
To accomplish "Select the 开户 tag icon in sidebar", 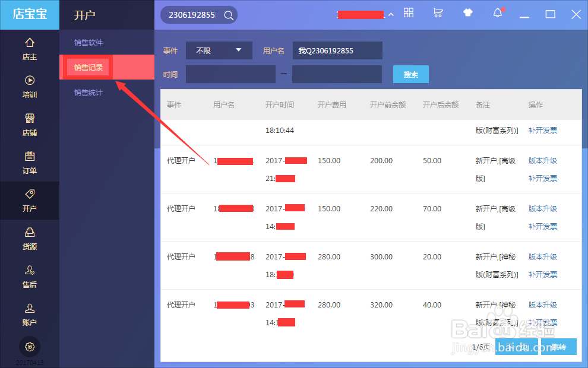I will coord(30,194).
